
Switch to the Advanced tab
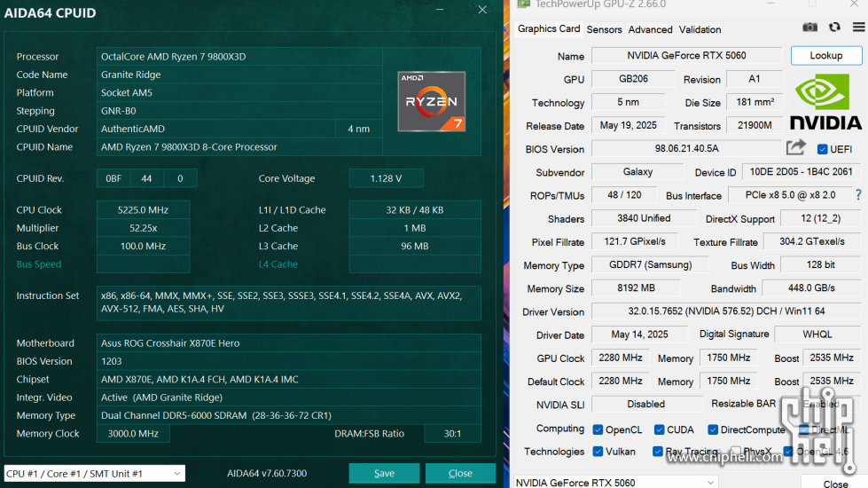650,29
